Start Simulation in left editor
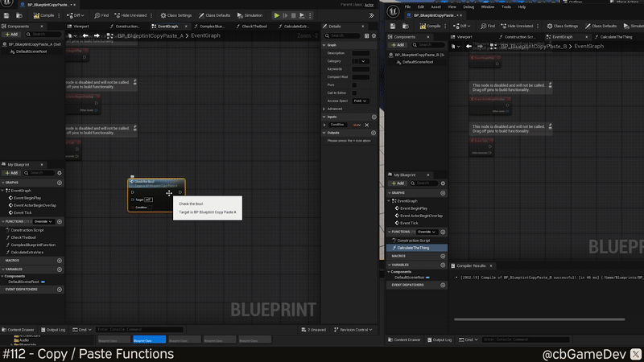The image size is (644, 362). (x=250, y=15)
